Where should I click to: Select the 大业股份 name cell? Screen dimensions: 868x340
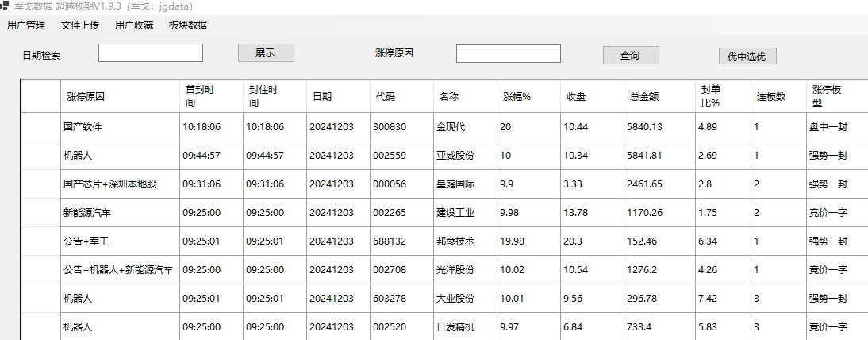pyautogui.click(x=465, y=299)
